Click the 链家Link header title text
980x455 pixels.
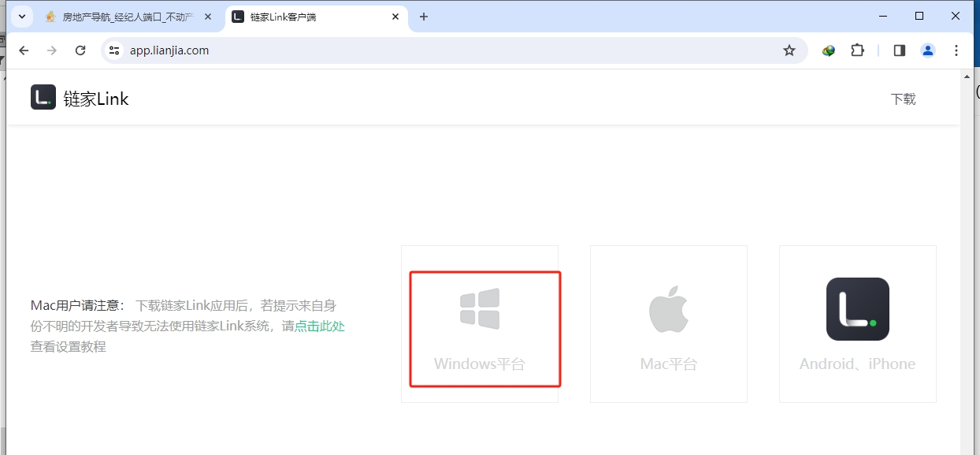pyautogui.click(x=96, y=99)
